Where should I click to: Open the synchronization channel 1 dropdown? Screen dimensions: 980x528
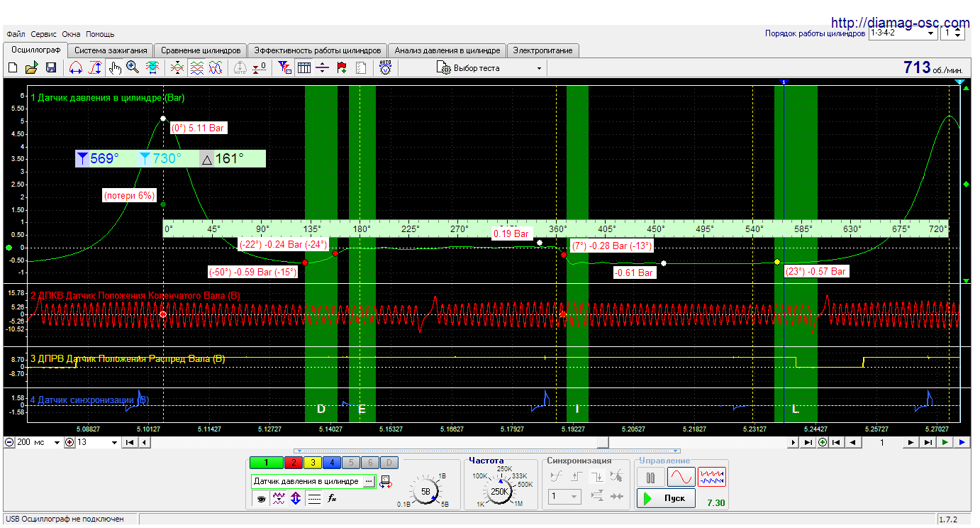coord(564,497)
